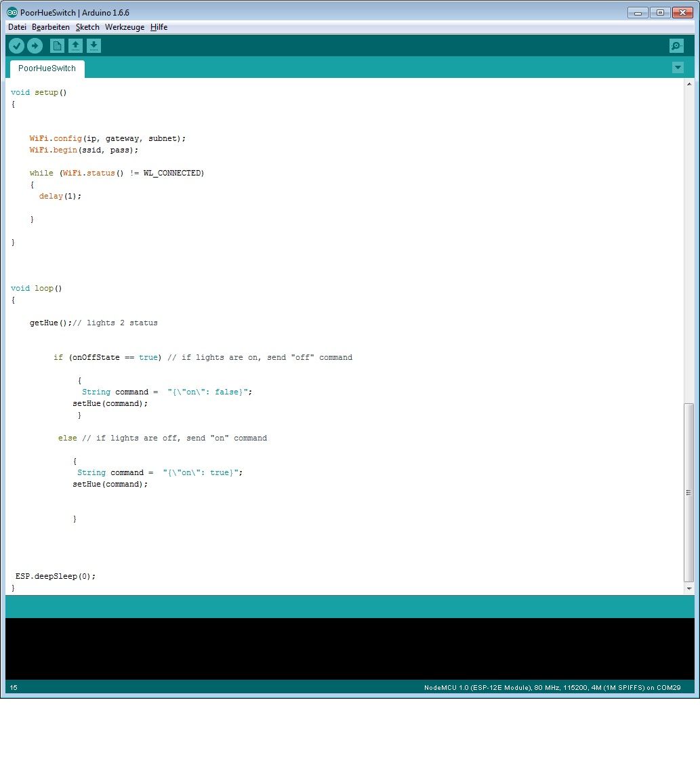Screen dimensions: 700x757
Task: Click the 'else // if lights are off' line
Action: [163, 438]
